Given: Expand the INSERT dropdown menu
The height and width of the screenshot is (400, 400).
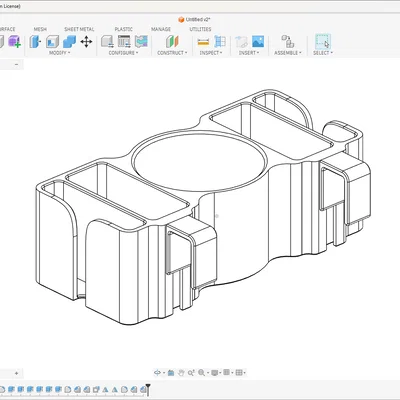Looking at the screenshot, I should click(249, 53).
